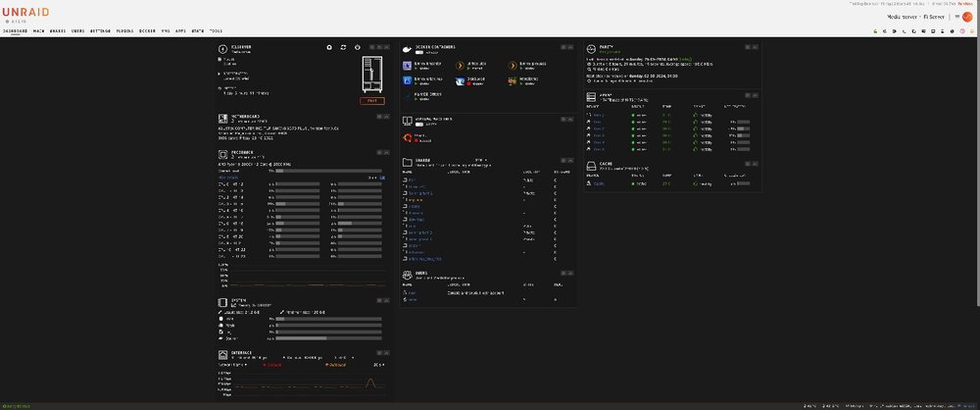Collapse the Motherboard card
The height and width of the screenshot is (410, 980).
pyautogui.click(x=387, y=117)
